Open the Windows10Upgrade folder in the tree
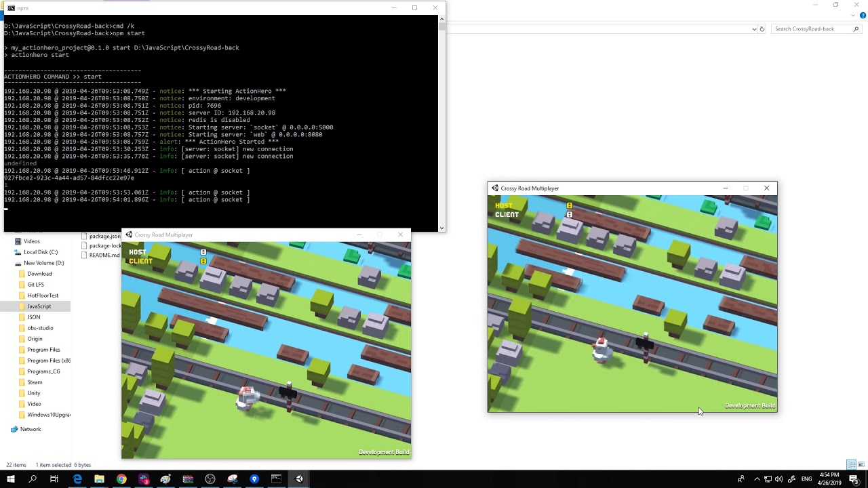The width and height of the screenshot is (868, 488). tap(48, 415)
